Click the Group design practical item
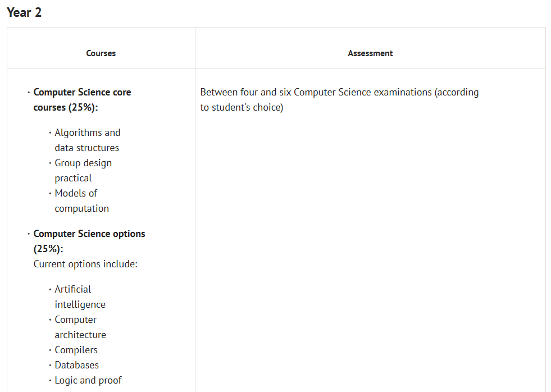 (x=83, y=170)
